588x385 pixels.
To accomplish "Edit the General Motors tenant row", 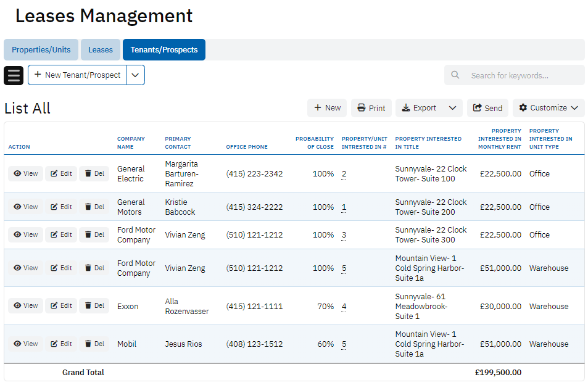I will (61, 207).
